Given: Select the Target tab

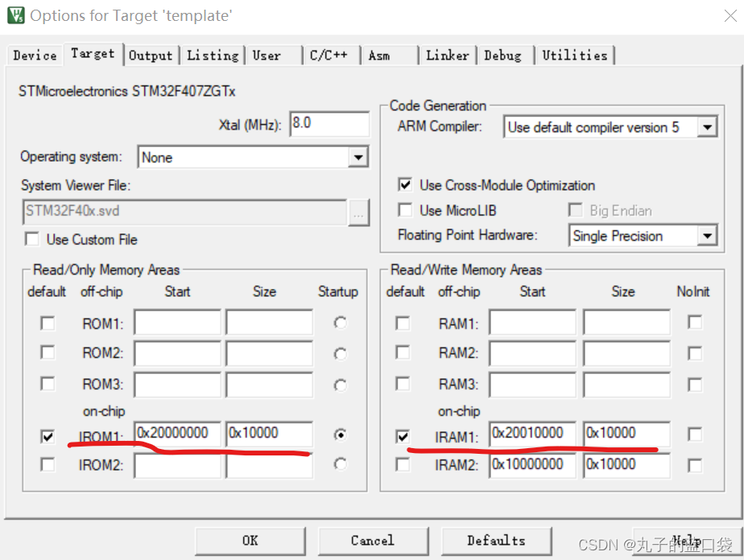Looking at the screenshot, I should (x=93, y=54).
